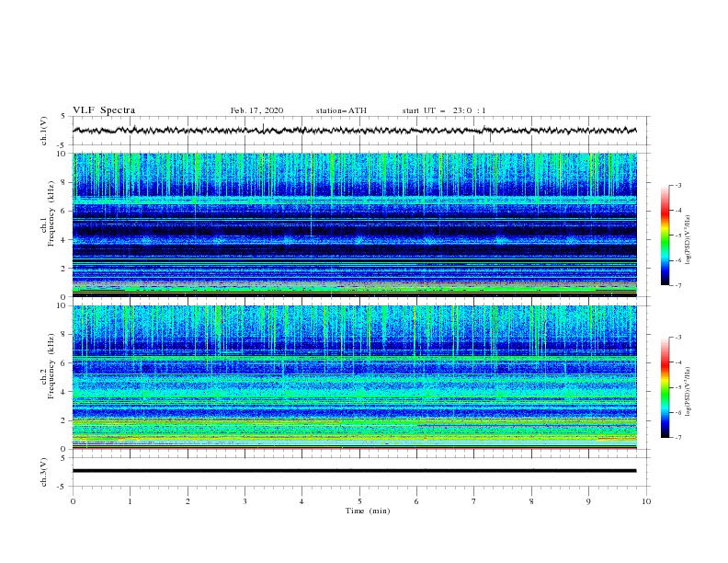The image size is (728, 563).
Task: Click the ch.1 frequency tick "2"
Action: 64,269
